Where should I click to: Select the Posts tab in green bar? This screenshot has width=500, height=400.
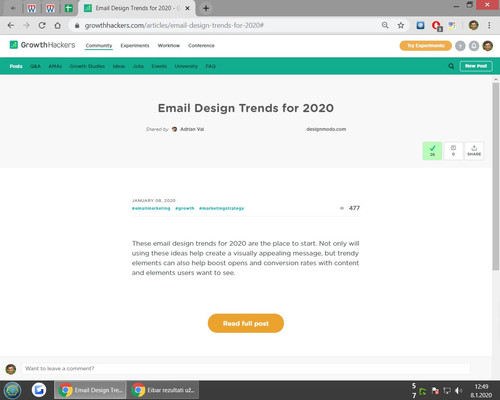[16, 66]
